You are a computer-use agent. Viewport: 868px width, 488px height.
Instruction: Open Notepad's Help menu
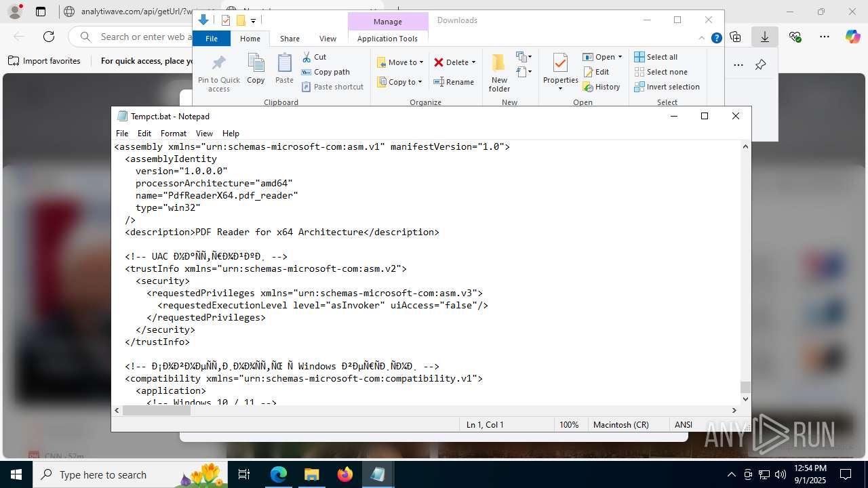231,134
